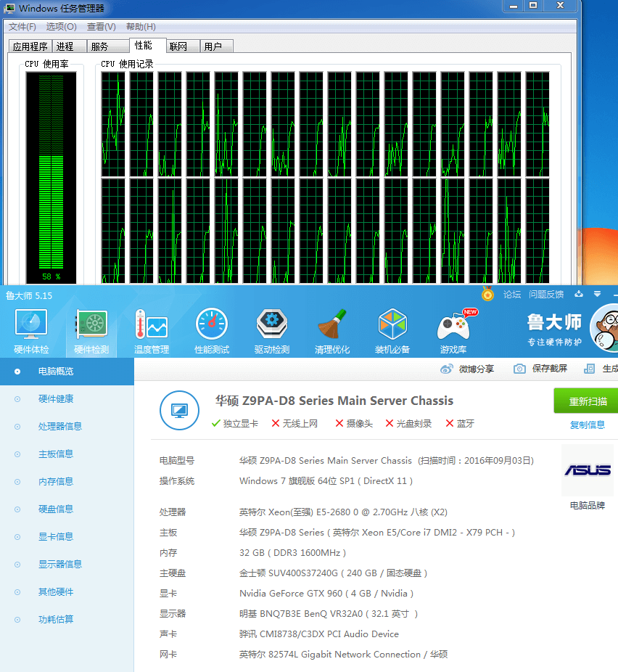Switch to the 用户 tab
This screenshot has height=672, width=618.
point(217,46)
